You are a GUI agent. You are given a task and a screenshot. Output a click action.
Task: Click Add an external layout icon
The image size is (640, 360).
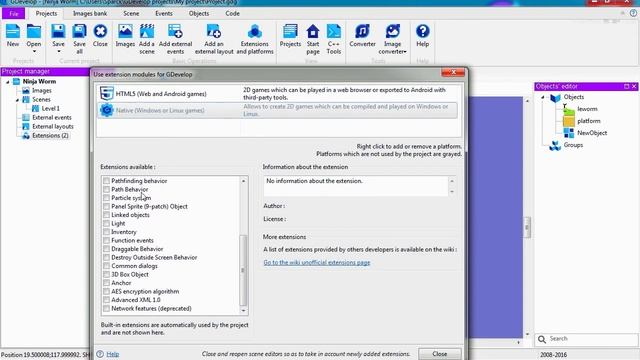click(214, 32)
